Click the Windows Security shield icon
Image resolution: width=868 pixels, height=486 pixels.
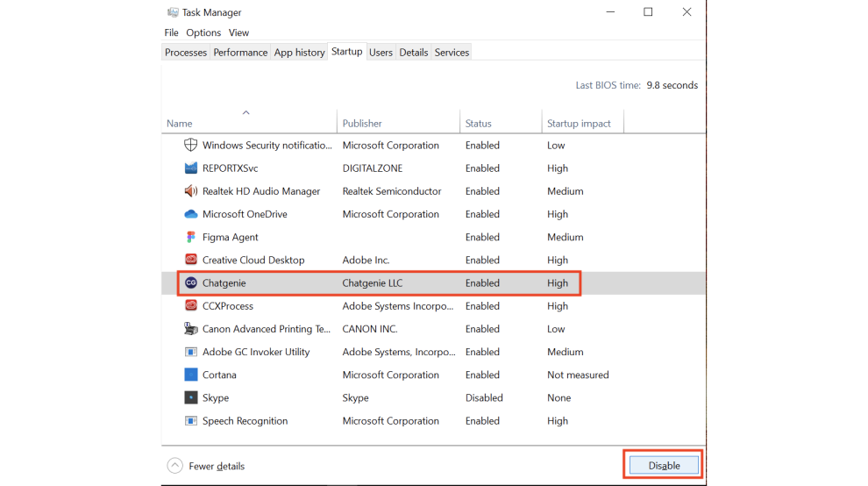pyautogui.click(x=190, y=146)
